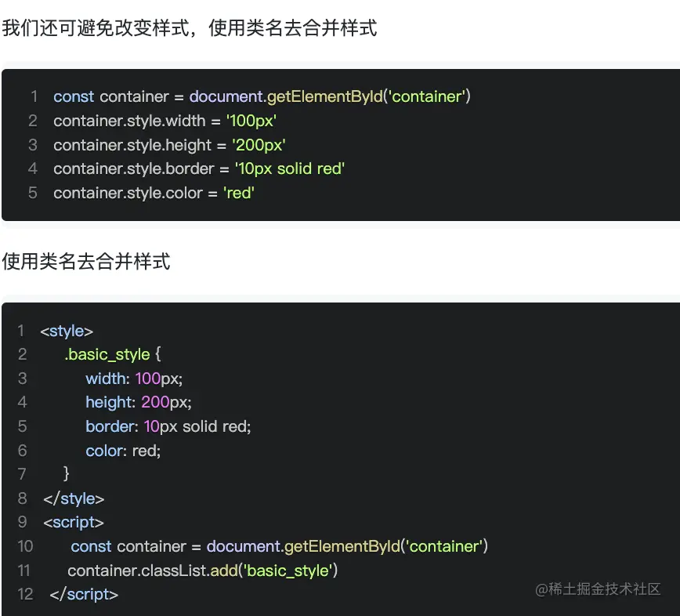Image resolution: width=680 pixels, height=616 pixels.
Task: Click the closing brace on line 7
Action: 67,473
